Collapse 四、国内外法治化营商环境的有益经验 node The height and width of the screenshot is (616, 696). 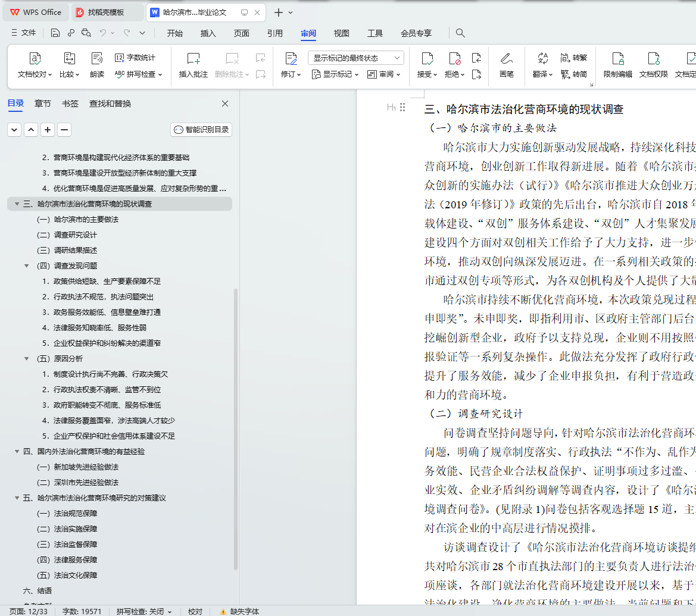[x=17, y=451]
